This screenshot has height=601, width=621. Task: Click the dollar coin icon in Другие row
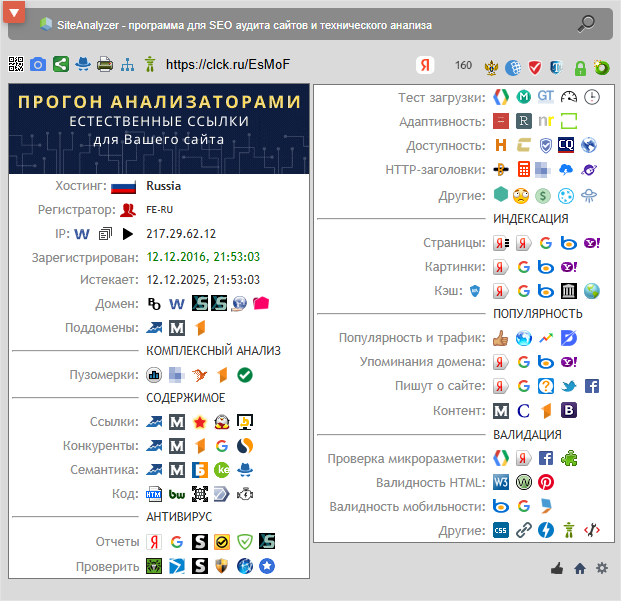click(543, 196)
